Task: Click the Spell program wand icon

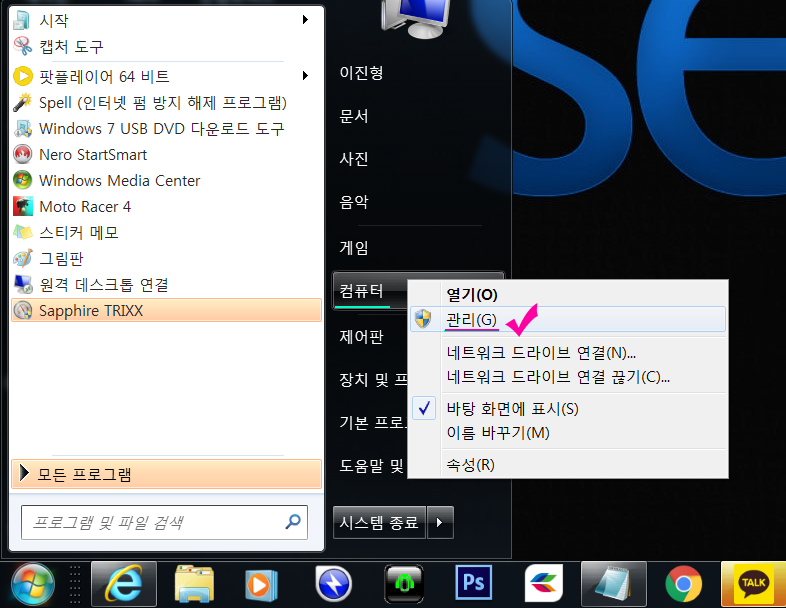Action: (23, 102)
